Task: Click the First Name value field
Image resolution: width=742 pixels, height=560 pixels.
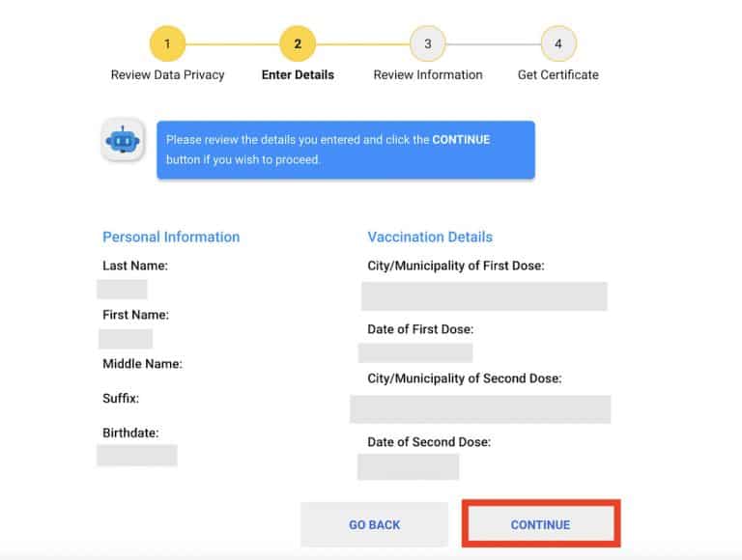Action: tap(126, 339)
